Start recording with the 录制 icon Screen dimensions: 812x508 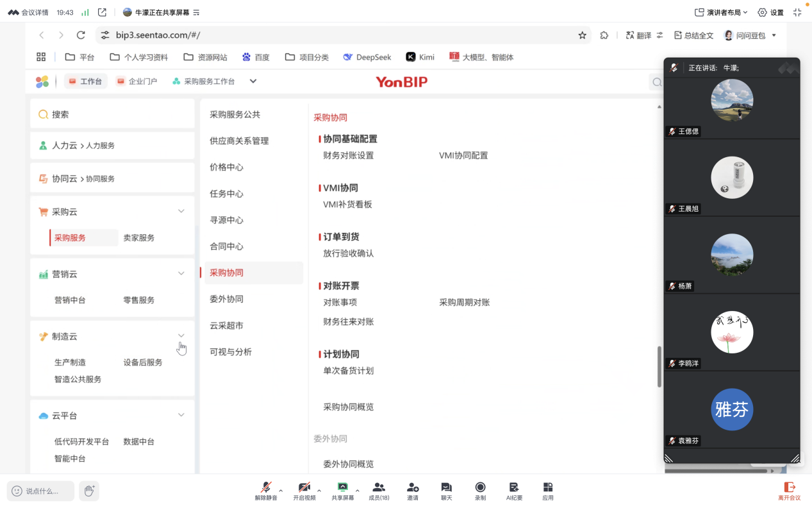[479, 491]
